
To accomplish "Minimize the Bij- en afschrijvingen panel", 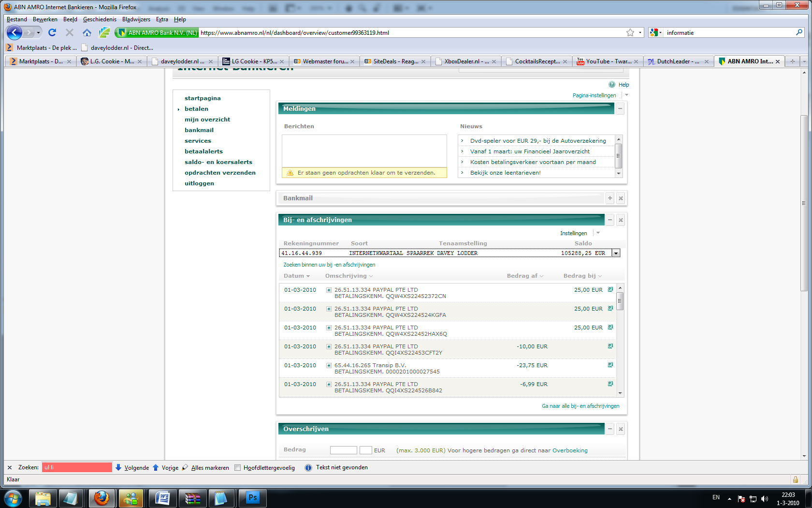I will [610, 220].
